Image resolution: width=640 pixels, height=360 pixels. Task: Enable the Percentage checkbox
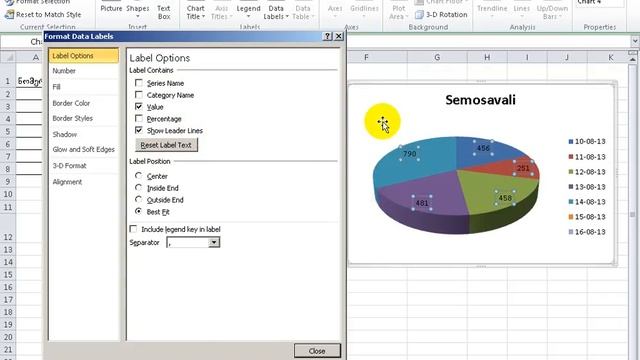point(139,118)
